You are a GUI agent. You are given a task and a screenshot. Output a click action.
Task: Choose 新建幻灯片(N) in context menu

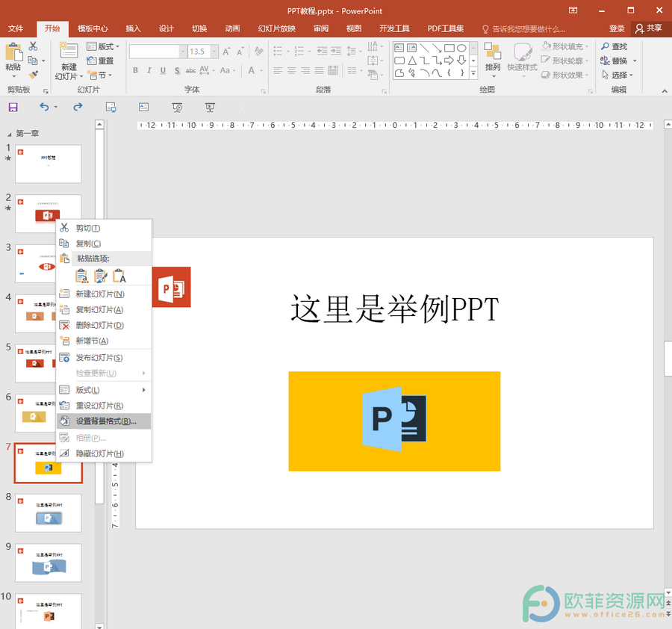(104, 294)
